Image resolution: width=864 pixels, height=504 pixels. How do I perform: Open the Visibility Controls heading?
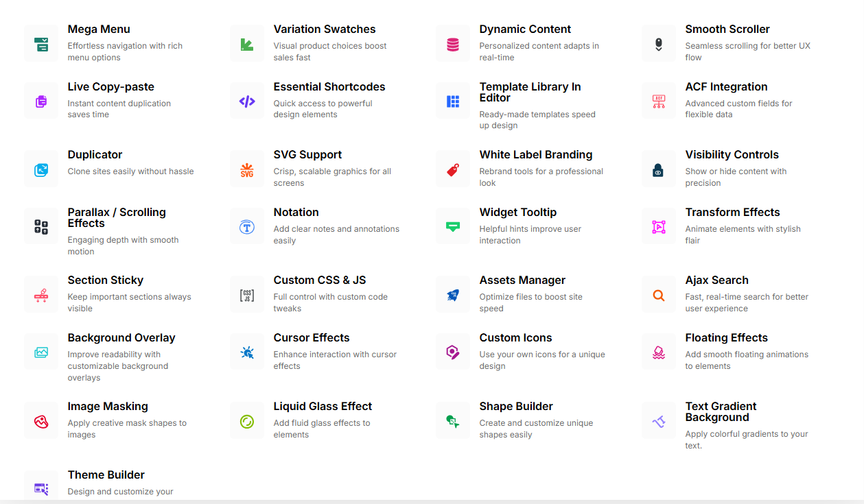click(732, 155)
